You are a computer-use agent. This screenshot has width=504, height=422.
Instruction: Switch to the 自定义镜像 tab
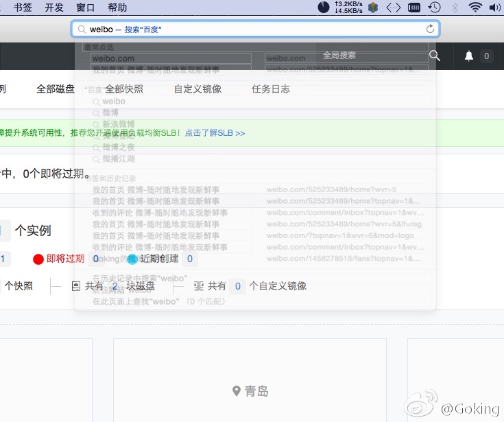point(197,89)
